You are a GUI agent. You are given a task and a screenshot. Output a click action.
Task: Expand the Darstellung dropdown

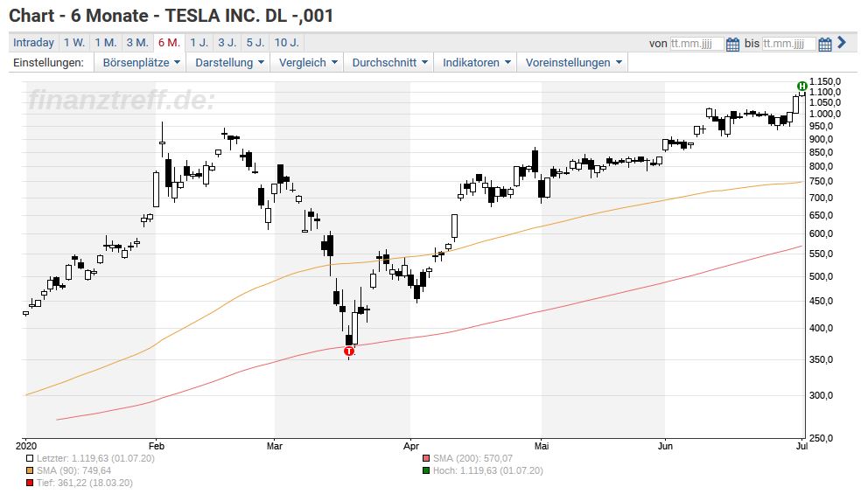[x=228, y=62]
